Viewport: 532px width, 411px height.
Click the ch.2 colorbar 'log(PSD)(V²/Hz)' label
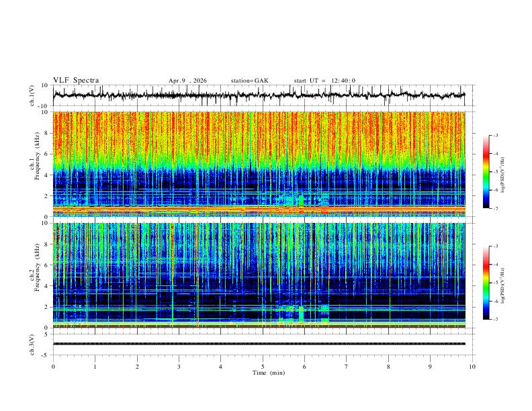(503, 285)
